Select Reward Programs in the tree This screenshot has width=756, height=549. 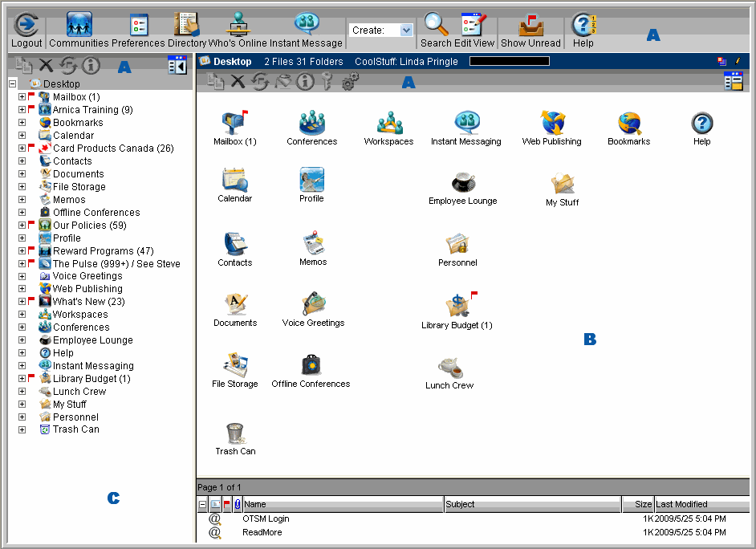click(103, 251)
